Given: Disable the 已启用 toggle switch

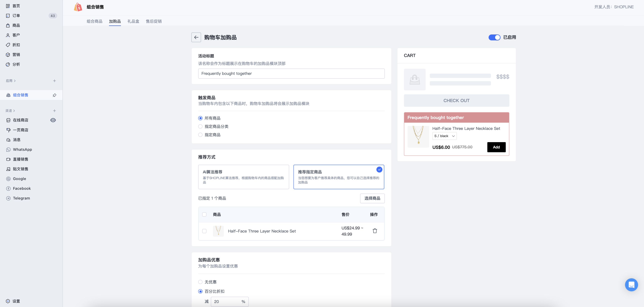Looking at the screenshot, I should click(x=494, y=38).
